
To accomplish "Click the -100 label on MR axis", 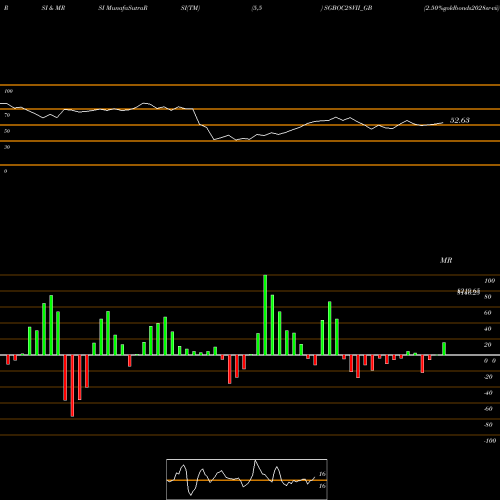I will (x=490, y=441).
